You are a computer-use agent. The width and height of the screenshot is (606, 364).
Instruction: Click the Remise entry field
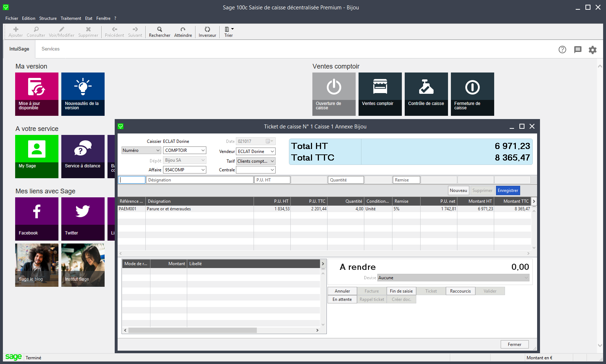407,180
